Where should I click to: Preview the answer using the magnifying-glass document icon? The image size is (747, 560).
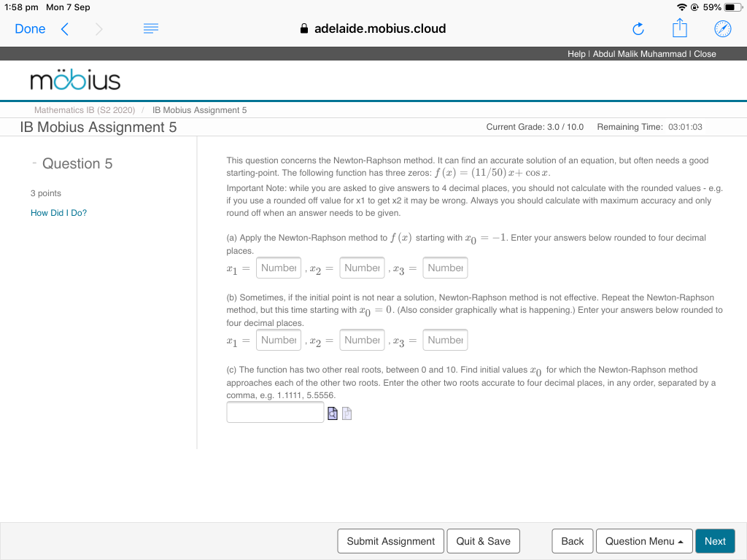click(x=333, y=413)
